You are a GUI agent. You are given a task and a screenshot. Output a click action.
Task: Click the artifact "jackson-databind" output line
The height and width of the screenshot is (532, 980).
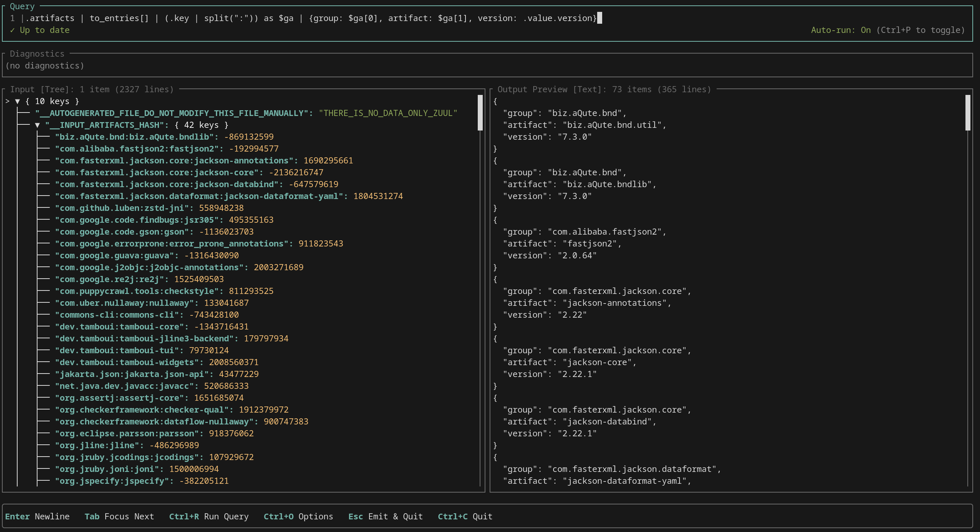(580, 422)
